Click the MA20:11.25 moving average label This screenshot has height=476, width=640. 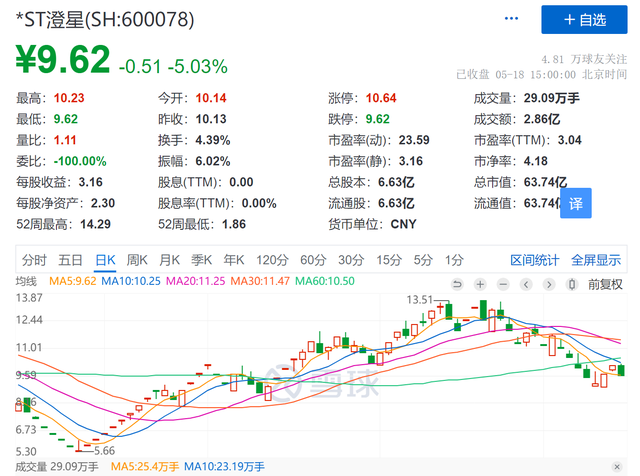click(x=196, y=281)
